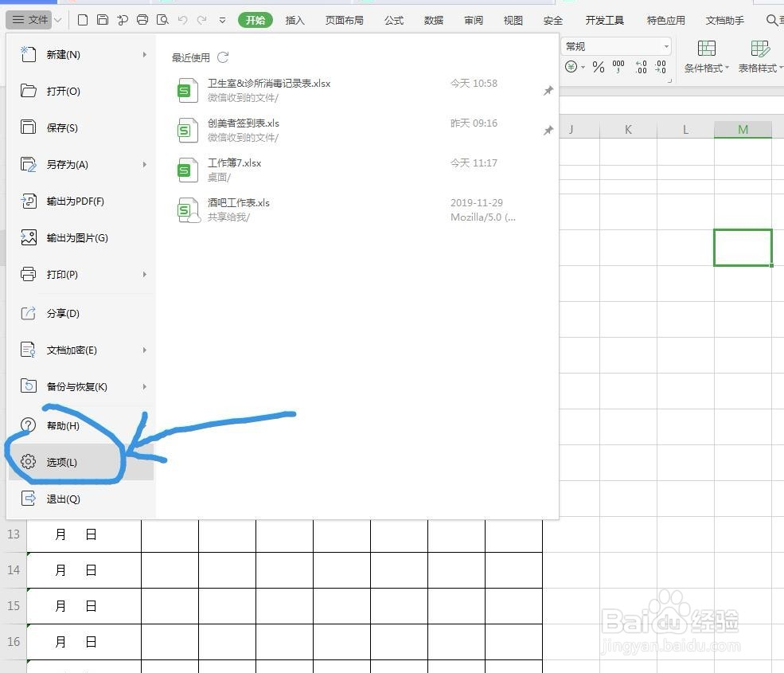Open the 开发工具 ribbon tab
This screenshot has height=673, width=784.
point(604,20)
